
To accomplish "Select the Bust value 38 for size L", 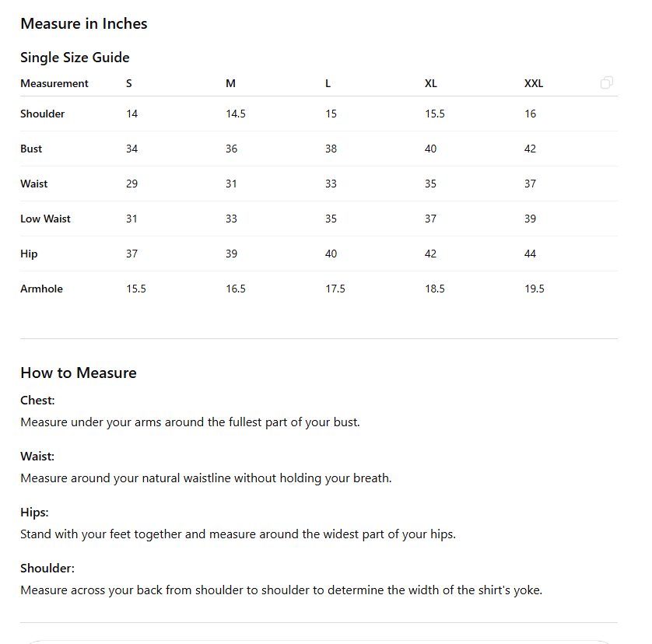I will click(331, 149).
